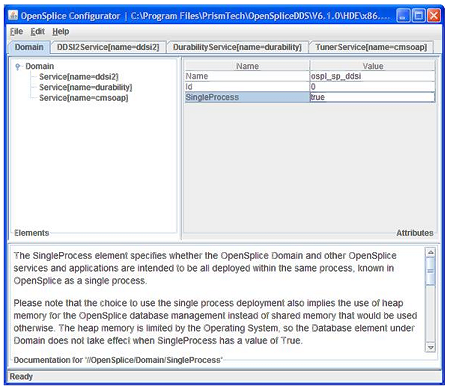Click the Java application icon in title bar
Image resolution: width=450 pixels, height=392 pixels.
pyautogui.click(x=14, y=16)
